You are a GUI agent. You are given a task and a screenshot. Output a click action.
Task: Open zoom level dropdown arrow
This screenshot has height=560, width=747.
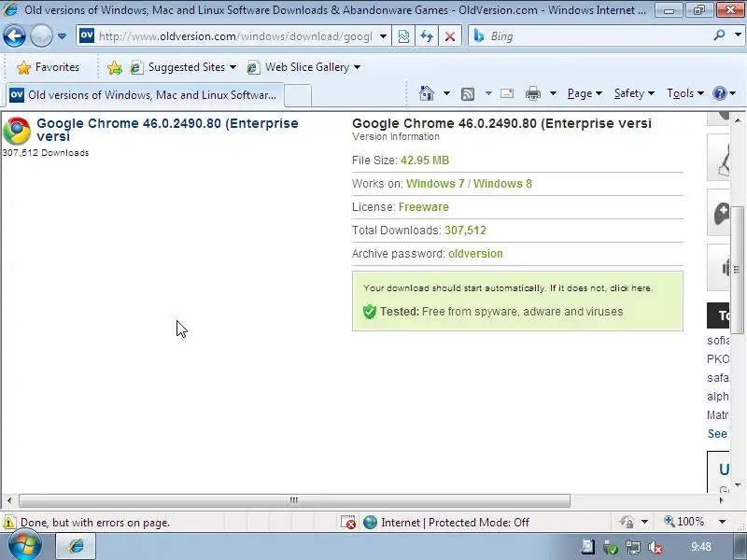(722, 522)
